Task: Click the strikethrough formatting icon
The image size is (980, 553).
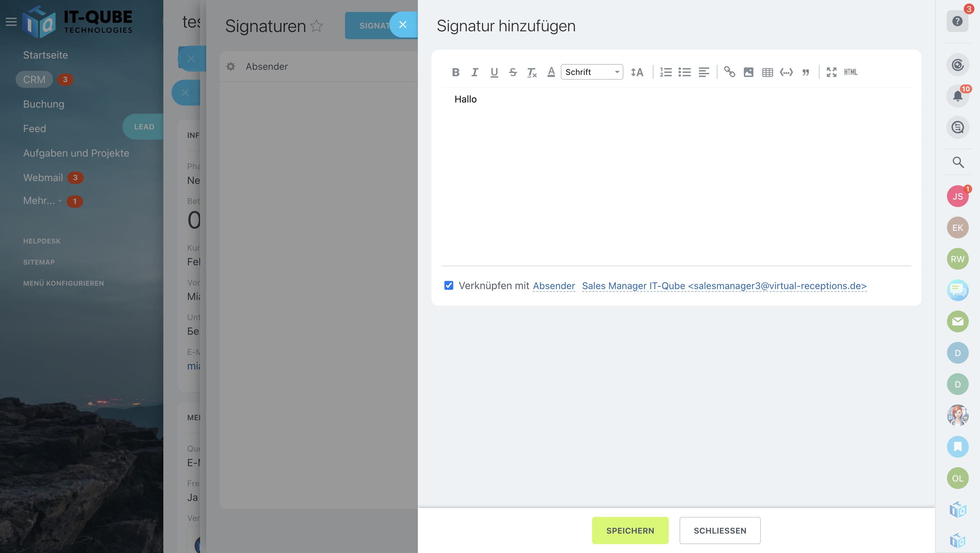Action: pyautogui.click(x=513, y=72)
